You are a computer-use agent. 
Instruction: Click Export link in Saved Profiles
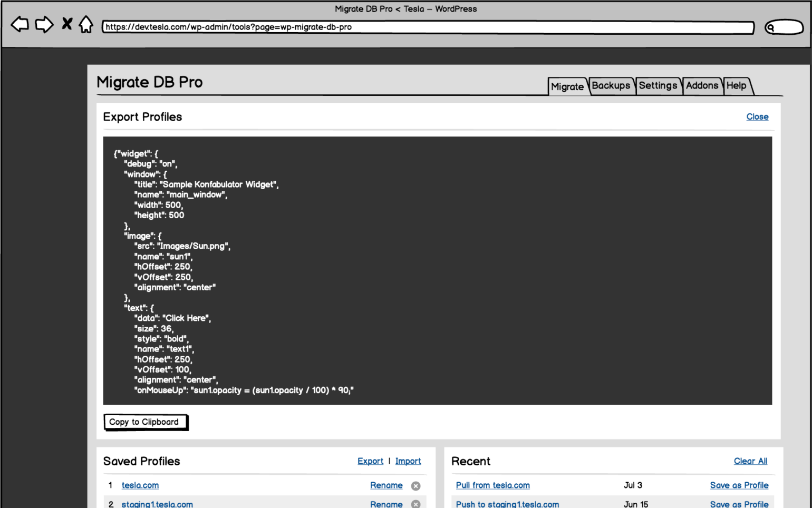(370, 461)
